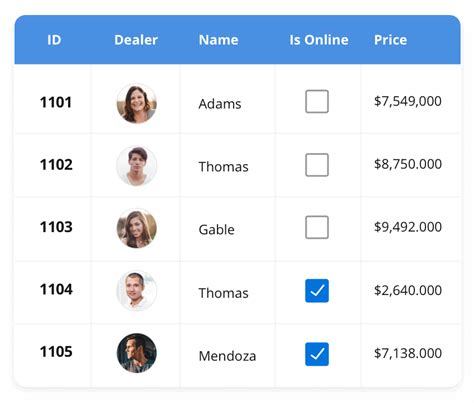Sort by the ID column header
This screenshot has width=474, height=403.
[x=54, y=40]
